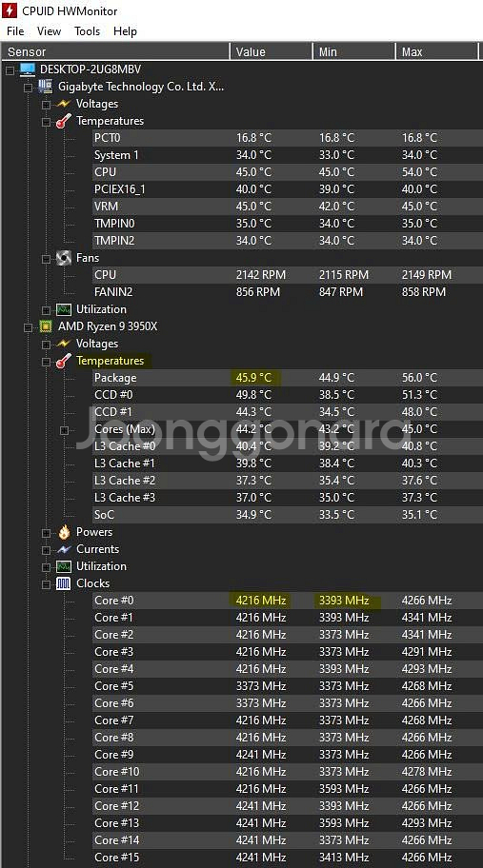This screenshot has height=868, width=483.
Task: Click the HWMonitor lightning app icon
Action: [10, 10]
